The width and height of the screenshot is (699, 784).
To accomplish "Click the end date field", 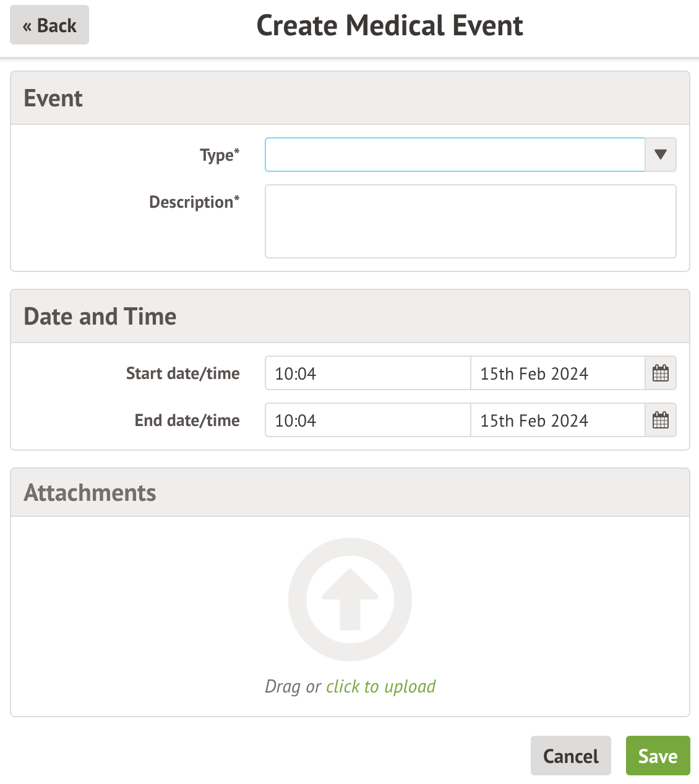I will pos(555,420).
